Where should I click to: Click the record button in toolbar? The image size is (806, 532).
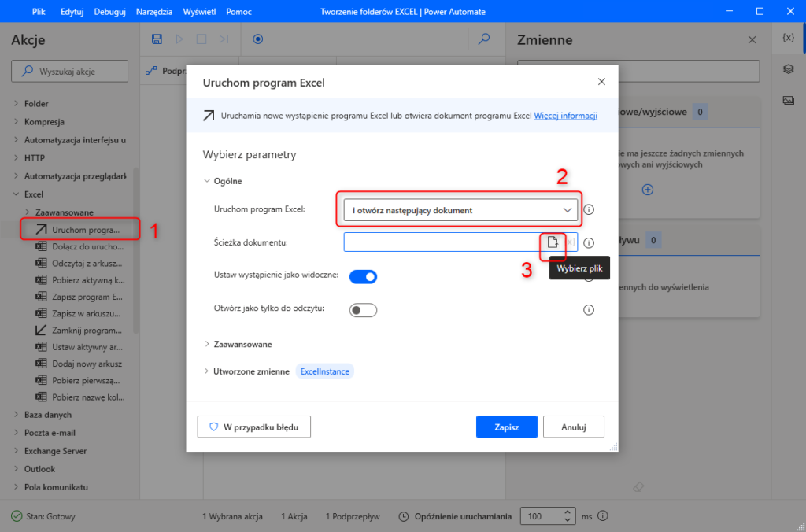pyautogui.click(x=257, y=39)
